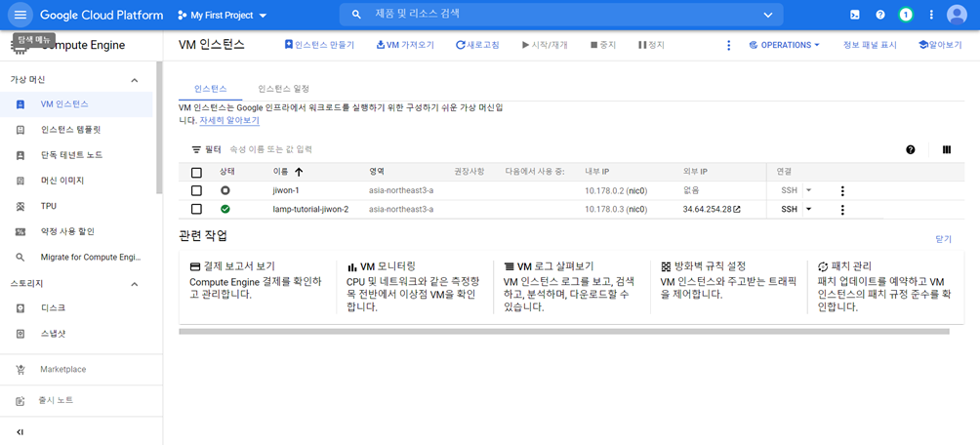Expand the search bar dropdown arrow

point(768,15)
